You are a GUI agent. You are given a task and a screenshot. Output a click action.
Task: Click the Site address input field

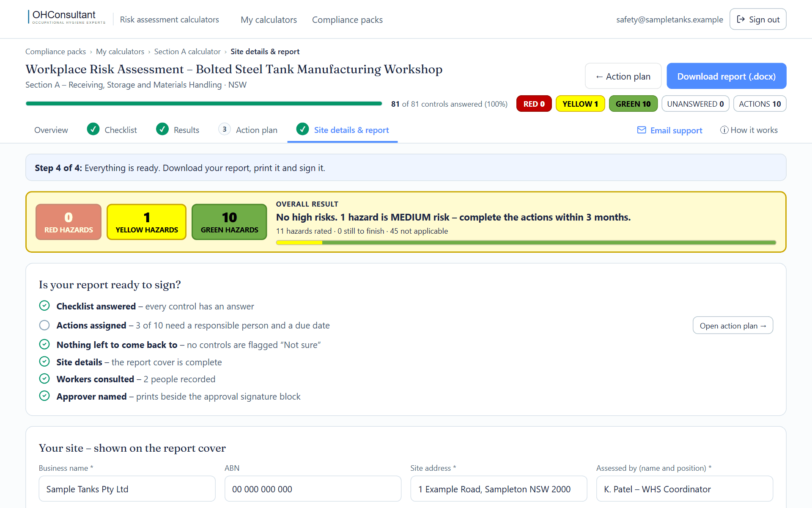499,489
